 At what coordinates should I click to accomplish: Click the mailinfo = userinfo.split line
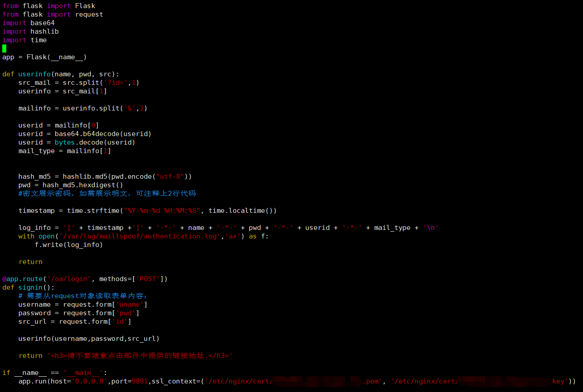click(83, 108)
